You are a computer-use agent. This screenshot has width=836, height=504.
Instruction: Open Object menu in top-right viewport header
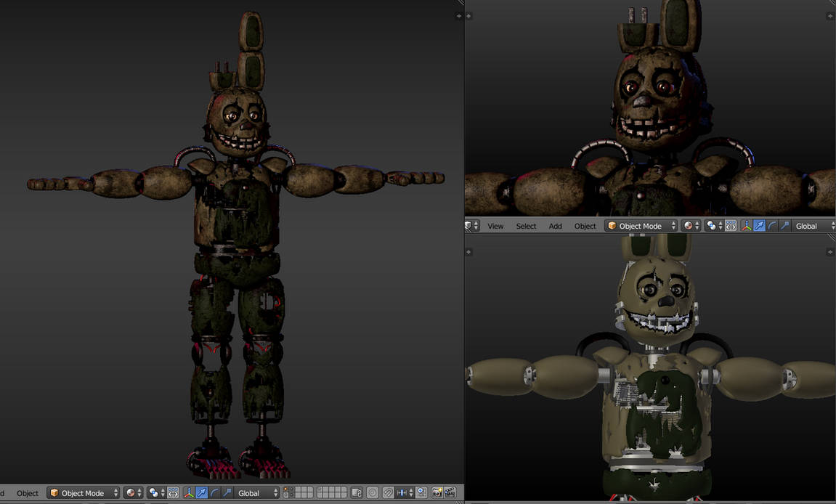[x=585, y=226]
